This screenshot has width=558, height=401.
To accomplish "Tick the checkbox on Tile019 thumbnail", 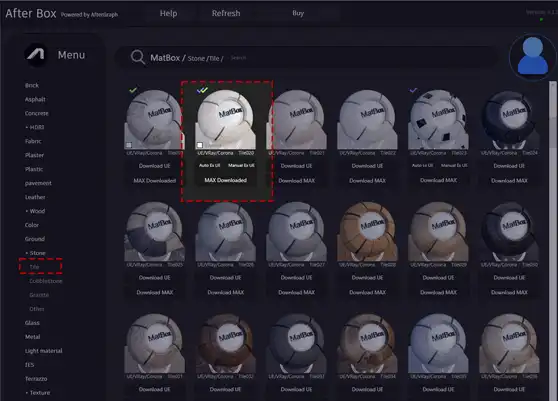I will [x=129, y=145].
